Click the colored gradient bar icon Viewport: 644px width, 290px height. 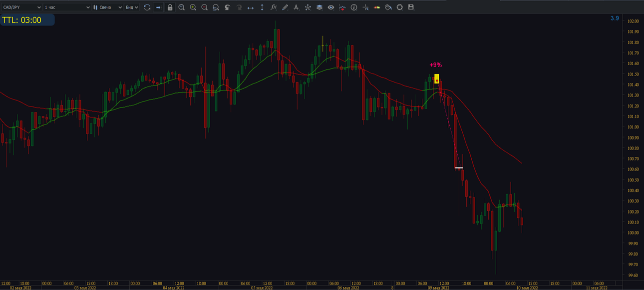pos(377,7)
